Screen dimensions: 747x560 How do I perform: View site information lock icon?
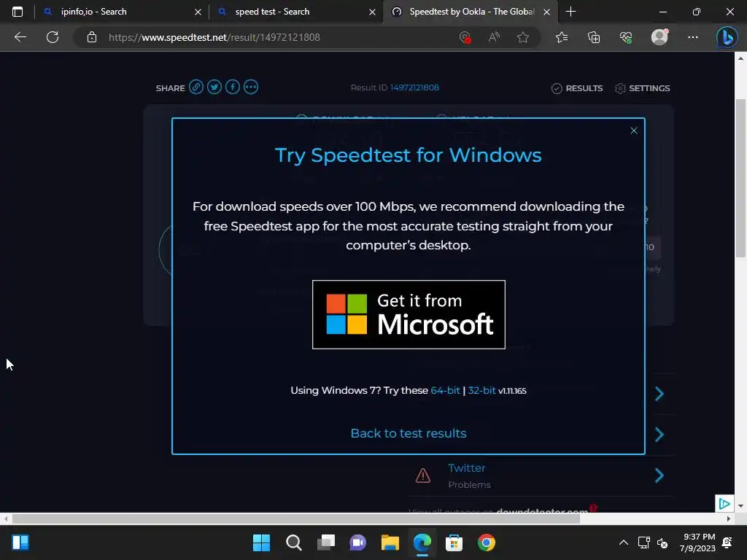[92, 37]
